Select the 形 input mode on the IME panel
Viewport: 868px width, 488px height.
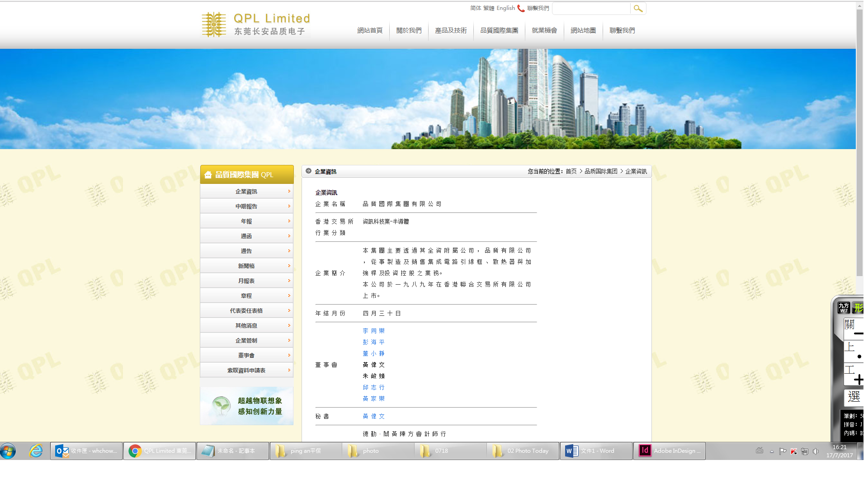[x=859, y=308]
